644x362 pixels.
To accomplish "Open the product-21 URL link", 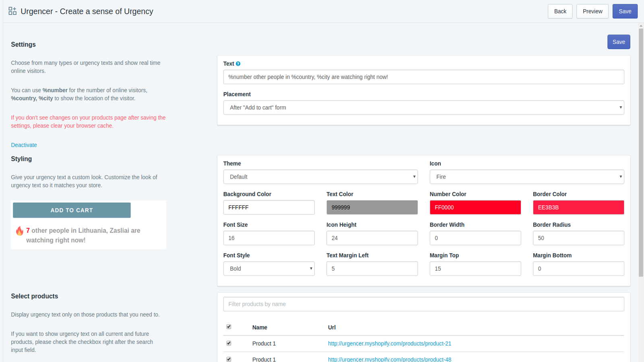I will 389,343.
